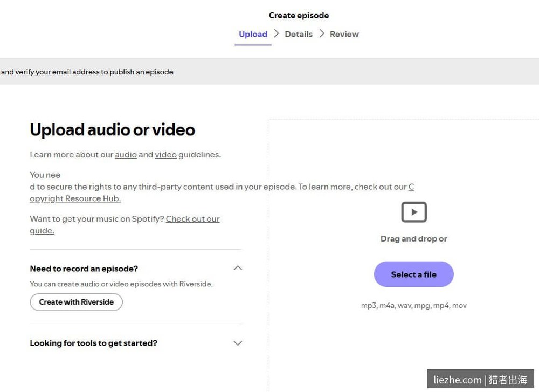Image resolution: width=539 pixels, height=392 pixels.
Task: Open the audio guidelines link
Action: [x=126, y=155]
